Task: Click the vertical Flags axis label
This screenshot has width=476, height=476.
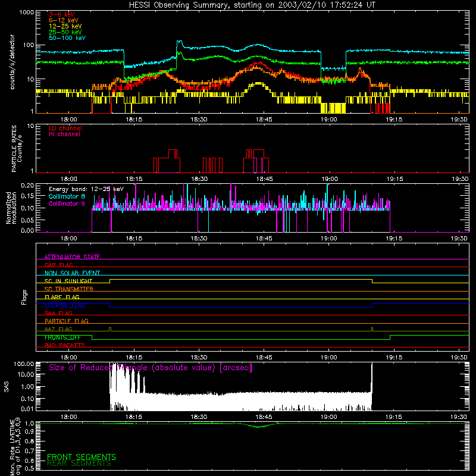Action: click(x=24, y=297)
